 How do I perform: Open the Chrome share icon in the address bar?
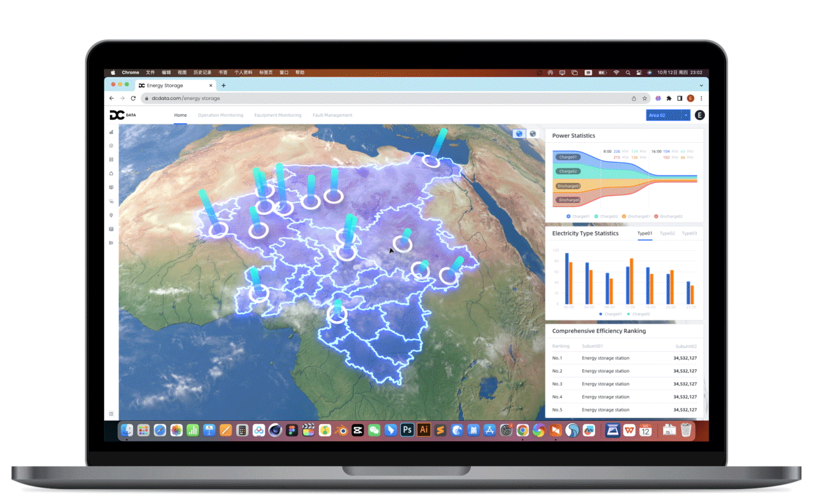coord(634,98)
